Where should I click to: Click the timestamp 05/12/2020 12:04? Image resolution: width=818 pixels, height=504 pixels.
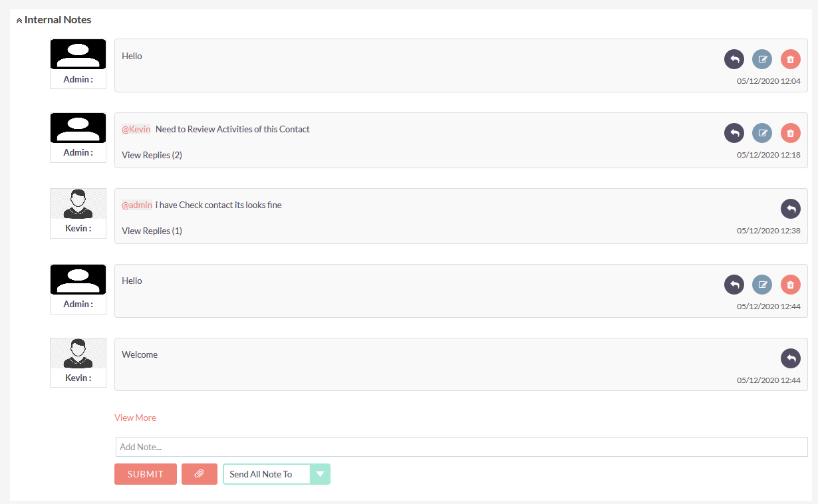[768, 81]
